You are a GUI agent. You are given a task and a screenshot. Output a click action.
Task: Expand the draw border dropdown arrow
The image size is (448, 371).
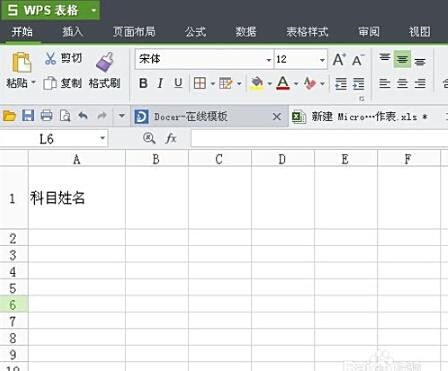point(239,83)
